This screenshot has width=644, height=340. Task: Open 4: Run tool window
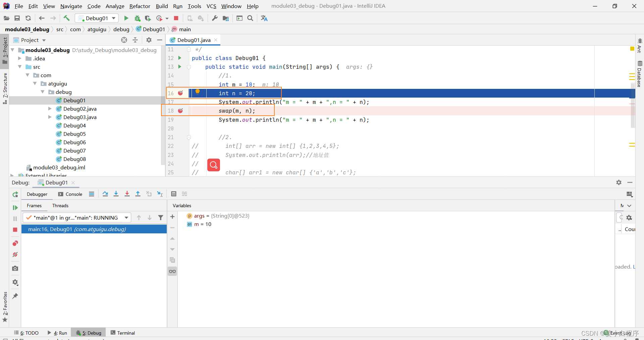click(x=57, y=333)
